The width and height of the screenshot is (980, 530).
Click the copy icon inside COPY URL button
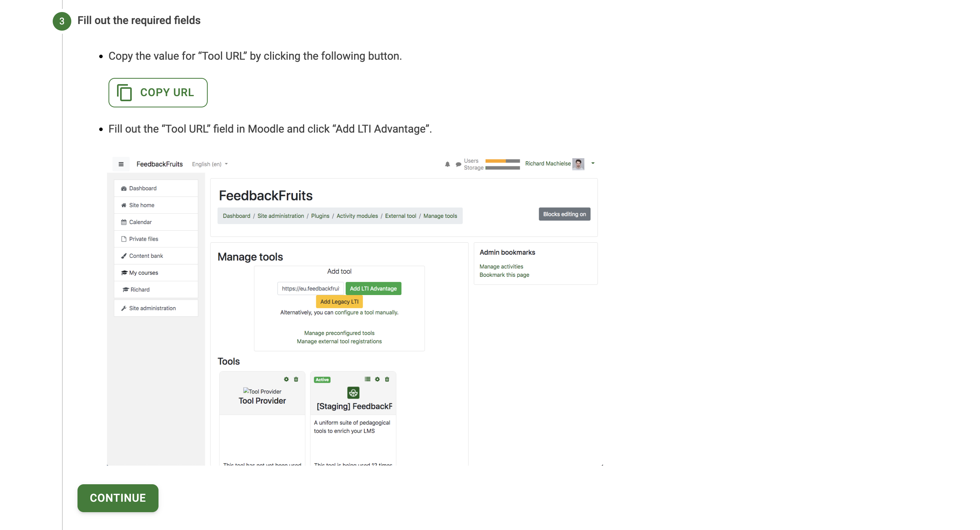[124, 93]
